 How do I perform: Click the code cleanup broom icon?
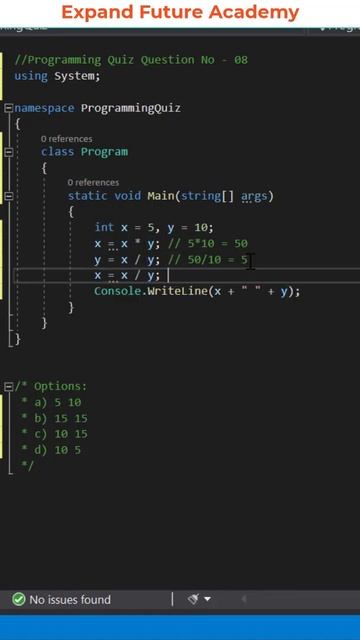coord(193,599)
